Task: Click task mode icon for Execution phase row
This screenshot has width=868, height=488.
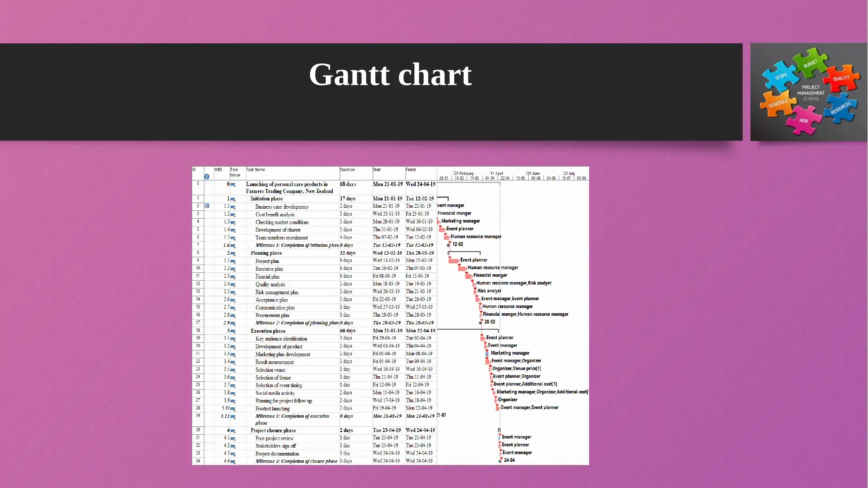Action: coord(233,331)
